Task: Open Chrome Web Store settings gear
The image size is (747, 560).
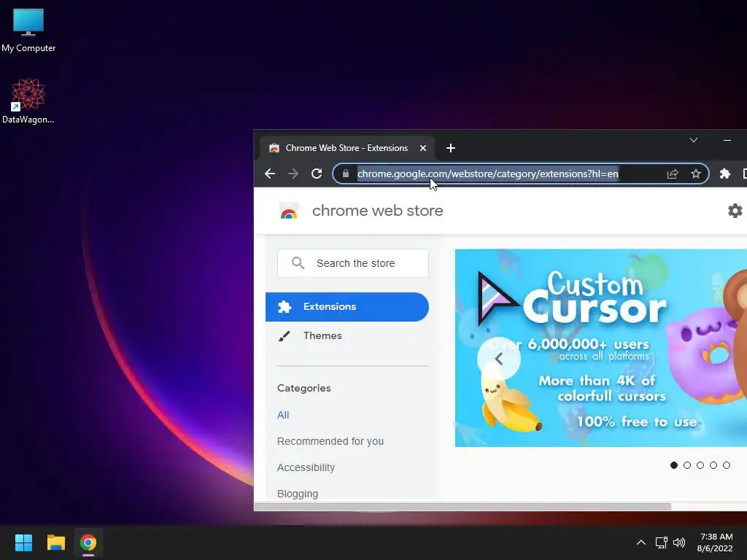Action: click(735, 211)
